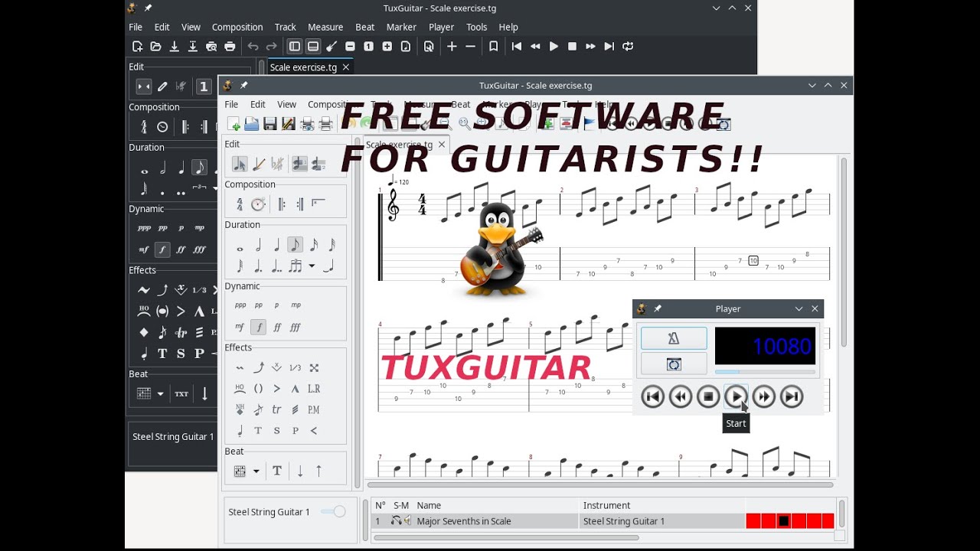Click the print icon in the dark window's toolbar
This screenshot has height=551, width=980.
[230, 46]
